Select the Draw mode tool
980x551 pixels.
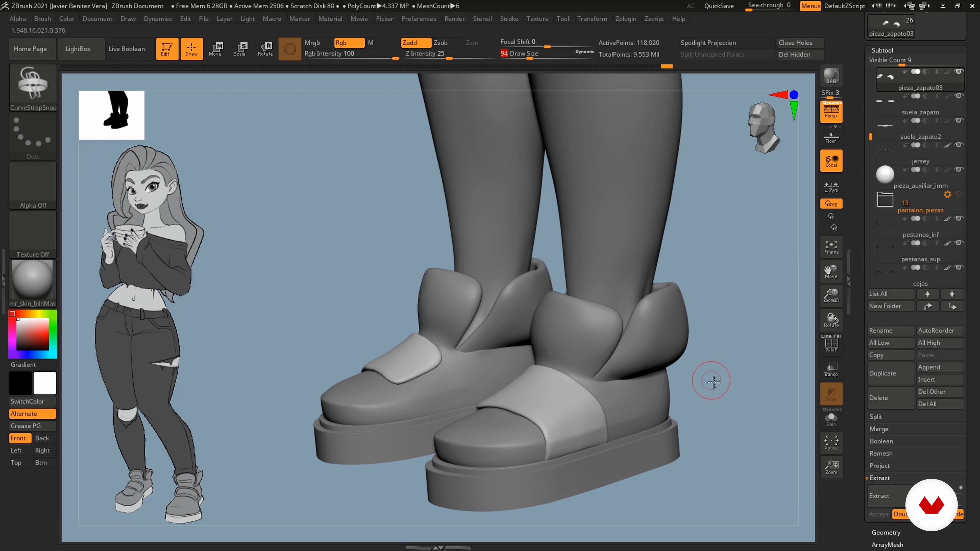191,49
